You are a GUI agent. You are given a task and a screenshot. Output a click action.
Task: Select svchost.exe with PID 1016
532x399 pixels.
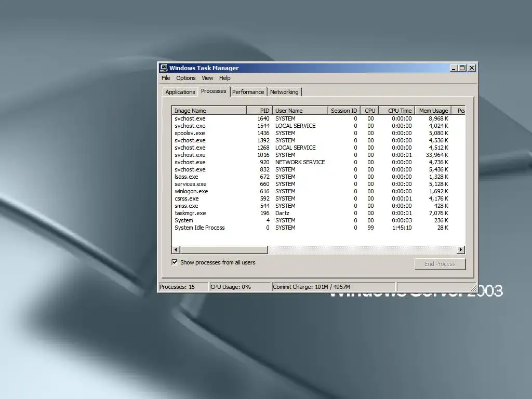click(x=318, y=155)
